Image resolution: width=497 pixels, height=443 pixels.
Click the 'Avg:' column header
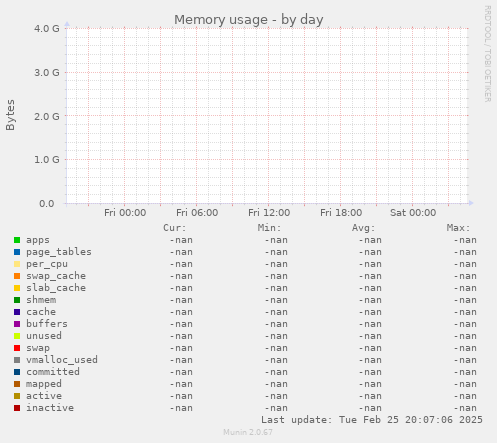pyautogui.click(x=364, y=228)
